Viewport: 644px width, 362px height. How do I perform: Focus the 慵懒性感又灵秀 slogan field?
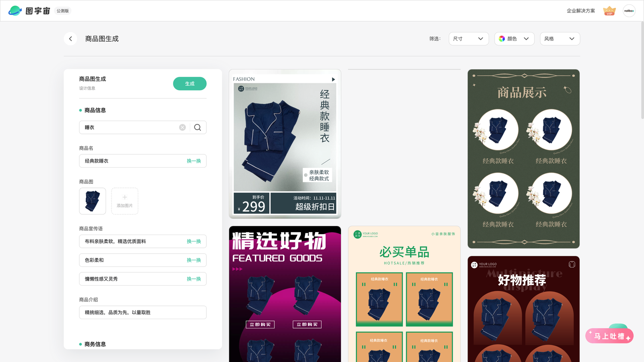click(143, 279)
